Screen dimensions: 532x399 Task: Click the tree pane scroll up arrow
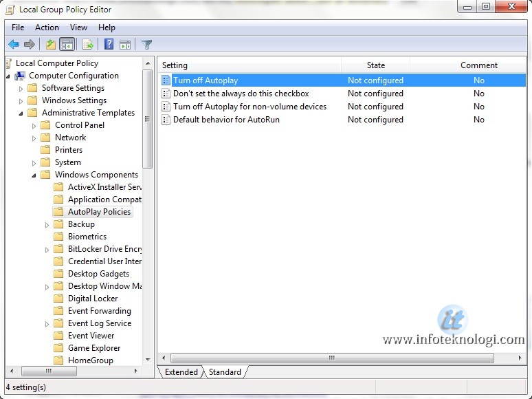click(148, 63)
